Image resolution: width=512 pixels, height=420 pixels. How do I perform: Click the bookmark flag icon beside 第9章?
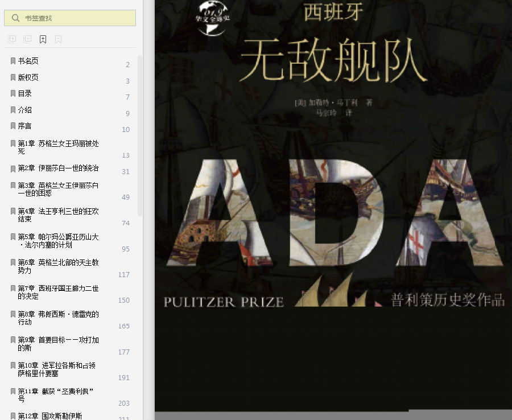click(13, 340)
